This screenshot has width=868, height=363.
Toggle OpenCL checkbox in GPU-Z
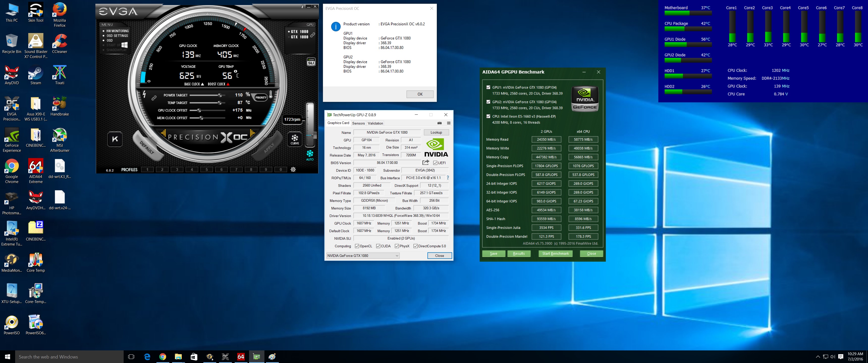(x=357, y=246)
